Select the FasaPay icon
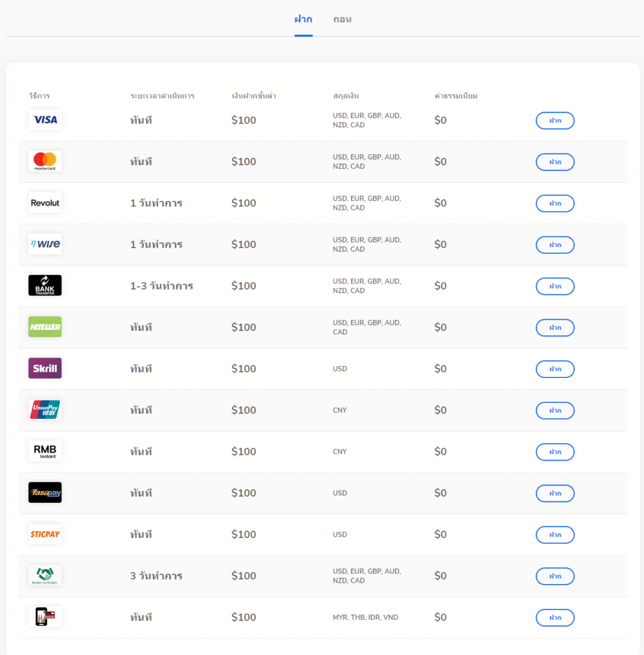The width and height of the screenshot is (644, 655). click(x=45, y=493)
